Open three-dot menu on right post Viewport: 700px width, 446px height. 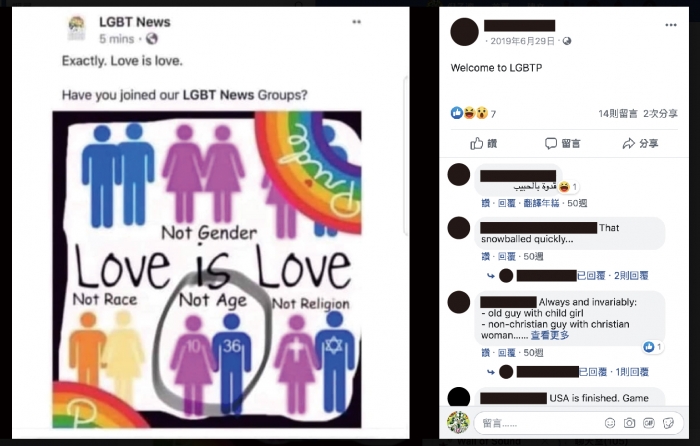pos(671,25)
